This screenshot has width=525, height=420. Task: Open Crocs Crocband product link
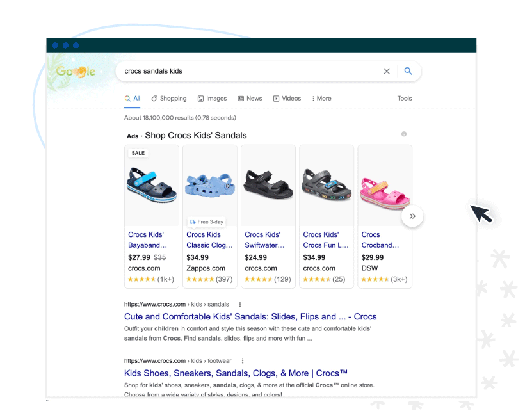380,240
